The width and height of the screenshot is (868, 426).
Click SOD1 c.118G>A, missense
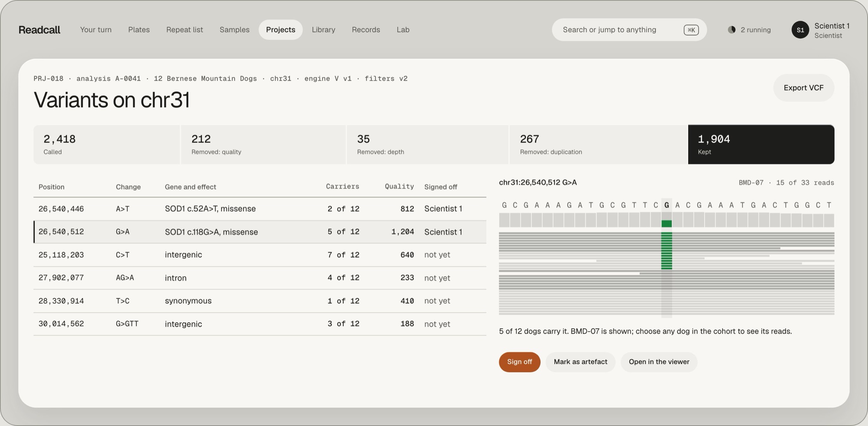211,232
